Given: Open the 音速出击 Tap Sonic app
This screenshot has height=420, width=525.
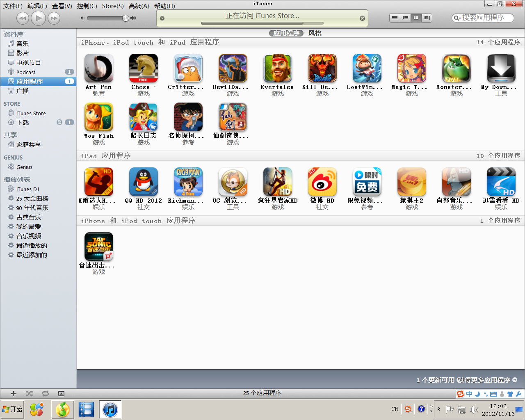Looking at the screenshot, I should point(99,247).
